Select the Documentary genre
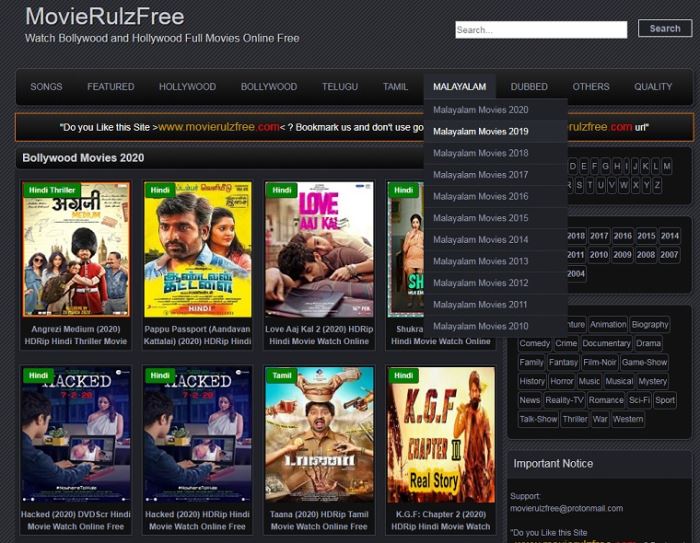 click(606, 343)
